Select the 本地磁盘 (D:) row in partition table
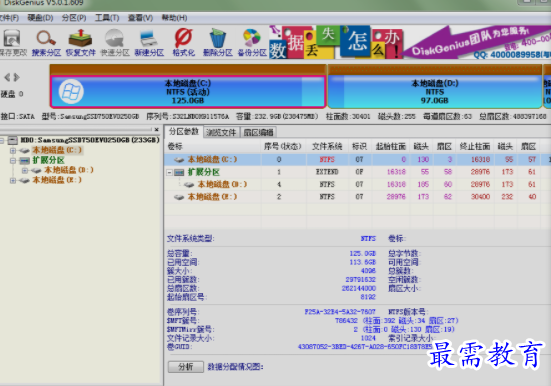551x386 pixels. [357, 184]
